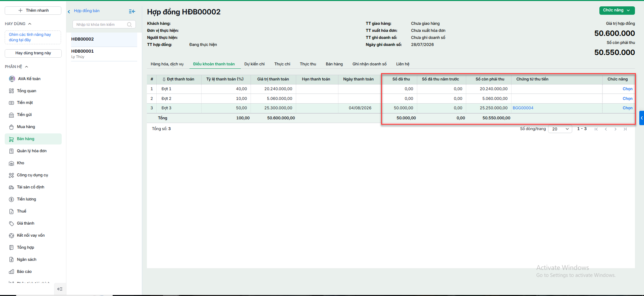Click the Hợp đồng bán breadcrumb link
This screenshot has width=644, height=296.
[x=87, y=11]
